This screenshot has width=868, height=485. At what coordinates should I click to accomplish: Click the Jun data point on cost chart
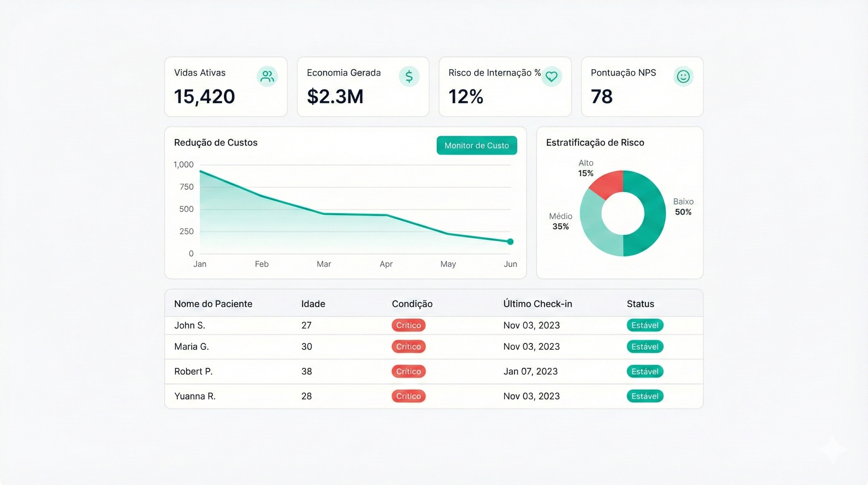pyautogui.click(x=510, y=242)
